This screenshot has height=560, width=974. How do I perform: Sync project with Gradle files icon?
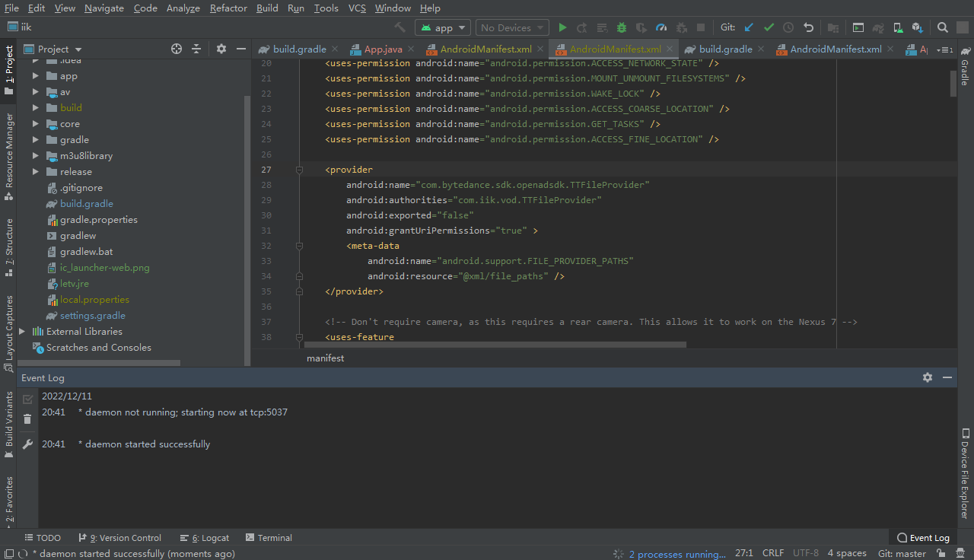pyautogui.click(x=878, y=27)
